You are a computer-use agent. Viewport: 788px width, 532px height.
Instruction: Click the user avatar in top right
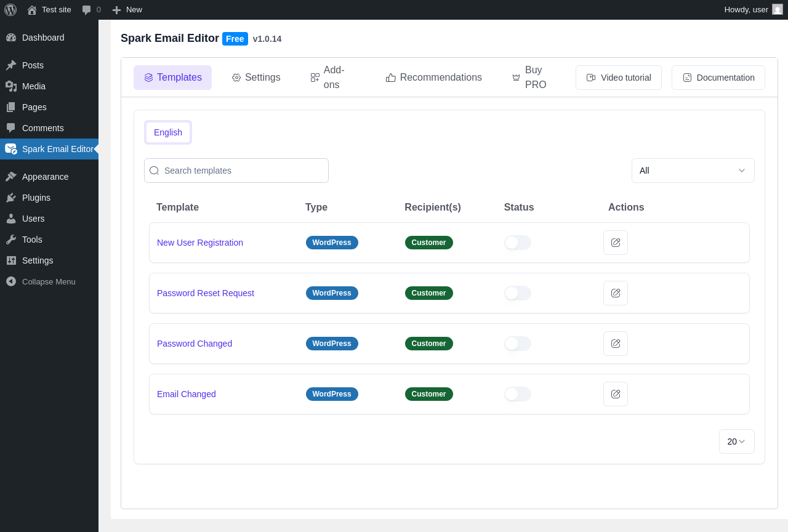777,9
